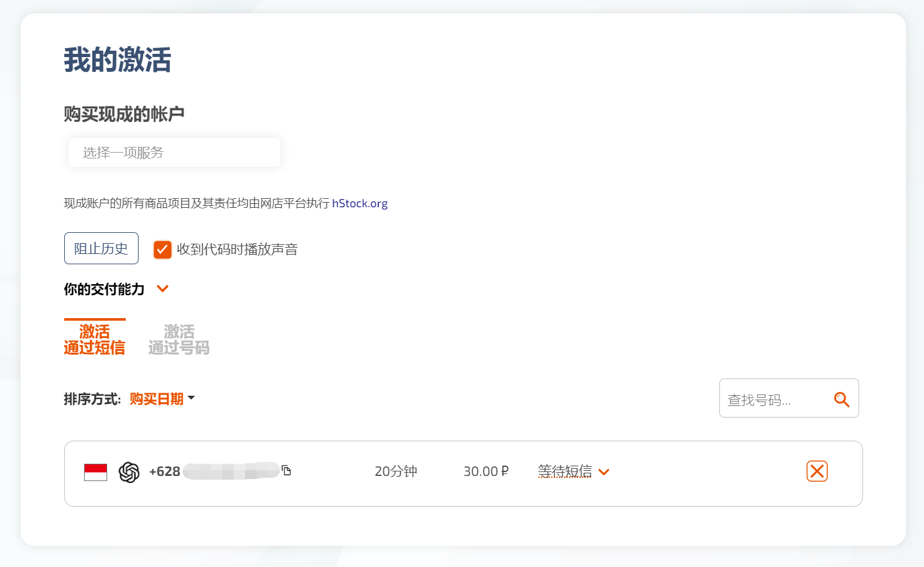This screenshot has width=924, height=567.
Task: Click the 你的交付能力 heading text
Action: click(x=104, y=289)
